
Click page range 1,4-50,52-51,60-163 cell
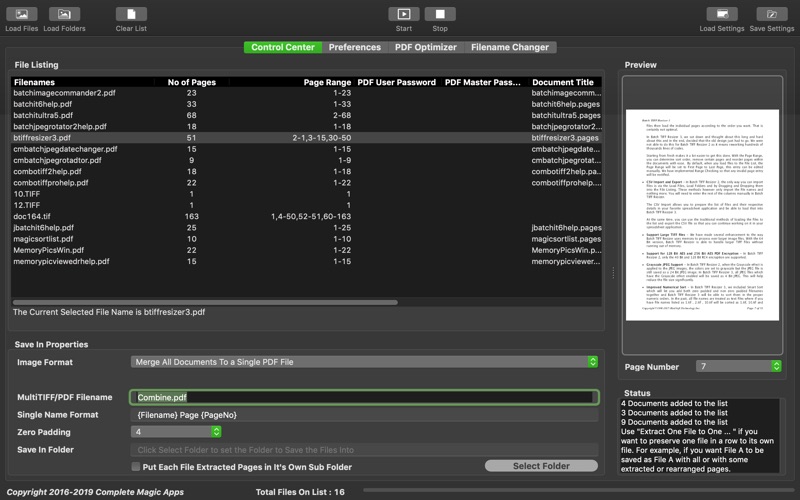(311, 216)
